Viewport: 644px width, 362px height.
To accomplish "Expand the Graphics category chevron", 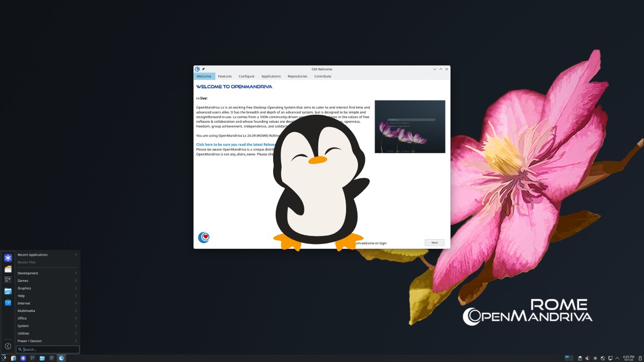I will [76, 288].
